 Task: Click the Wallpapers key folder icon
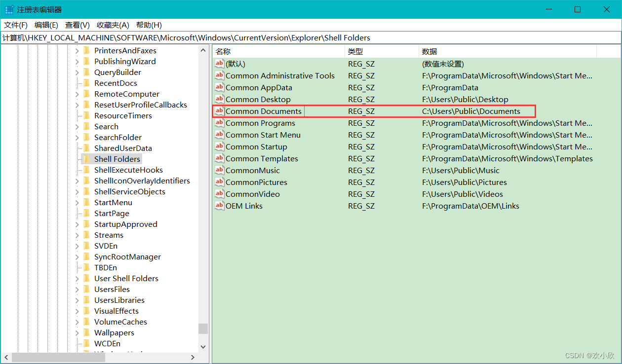[87, 332]
